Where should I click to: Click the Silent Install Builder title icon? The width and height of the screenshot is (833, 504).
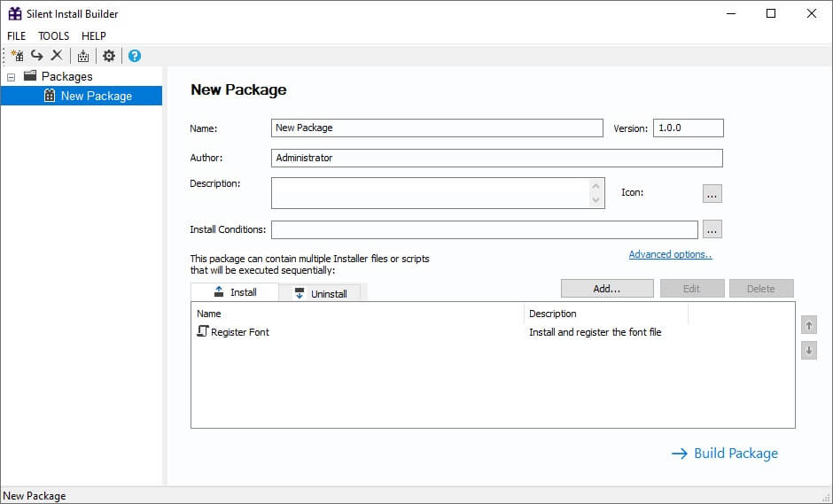[15, 14]
